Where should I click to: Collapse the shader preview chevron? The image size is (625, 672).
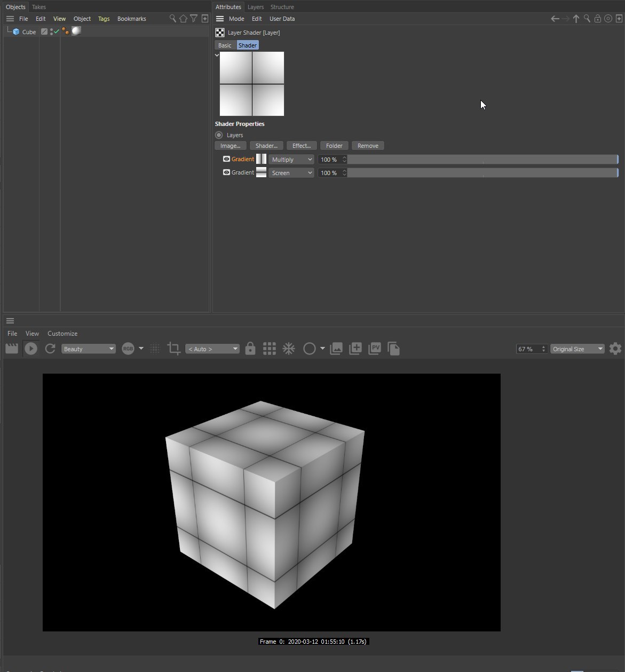pos(217,55)
